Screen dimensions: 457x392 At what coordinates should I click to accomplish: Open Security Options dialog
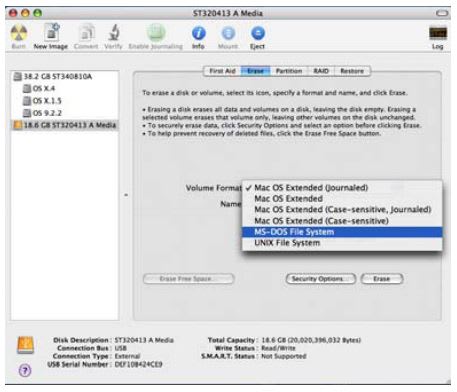321,279
